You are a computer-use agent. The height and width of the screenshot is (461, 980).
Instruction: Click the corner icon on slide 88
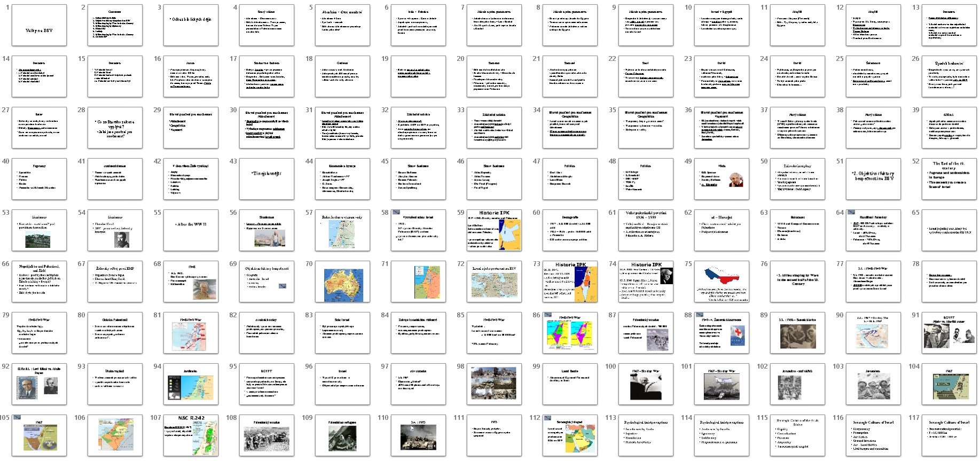click(699, 315)
